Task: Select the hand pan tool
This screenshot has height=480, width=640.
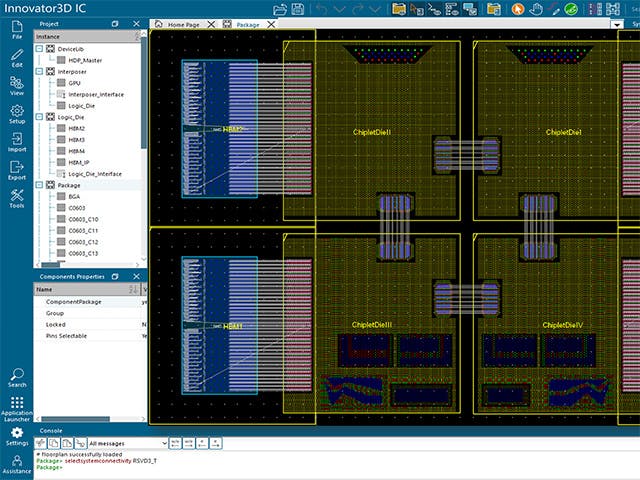Action: [536, 9]
